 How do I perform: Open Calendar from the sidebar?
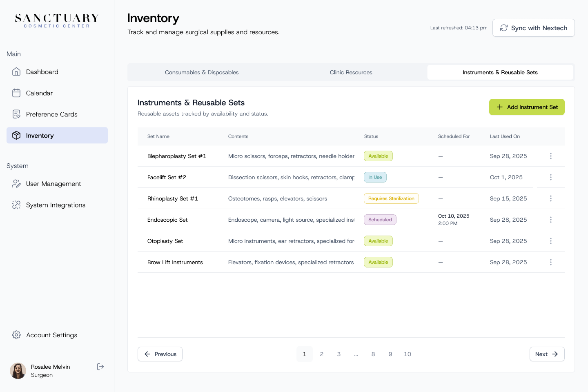click(x=57, y=93)
